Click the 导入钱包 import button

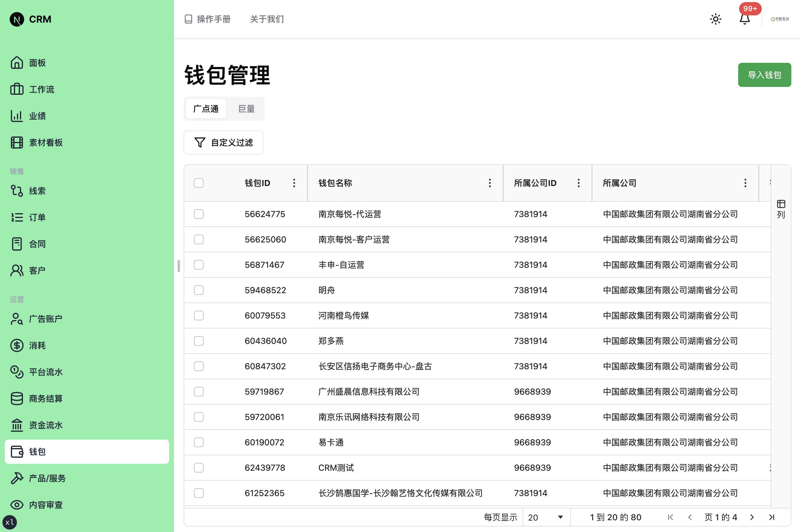point(764,75)
